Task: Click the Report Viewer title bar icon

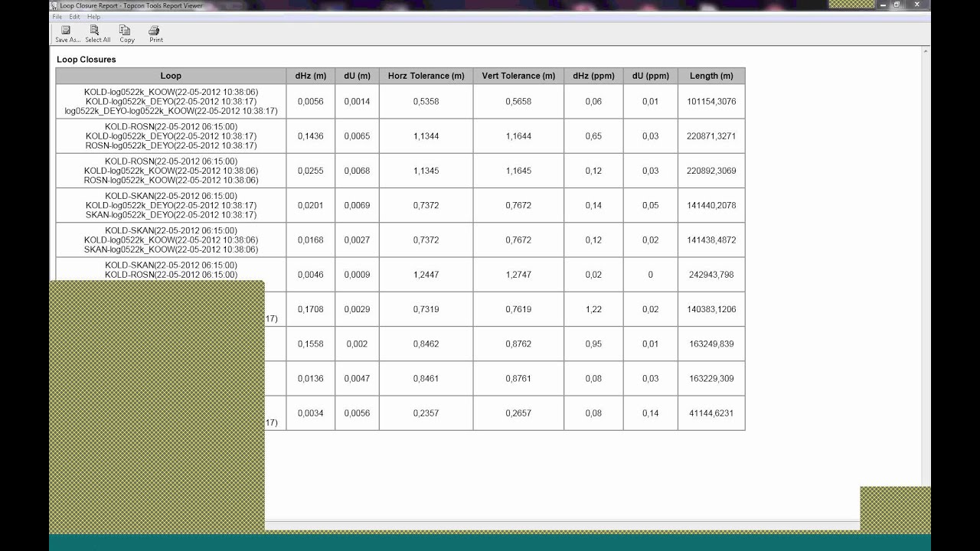Action: [x=54, y=5]
